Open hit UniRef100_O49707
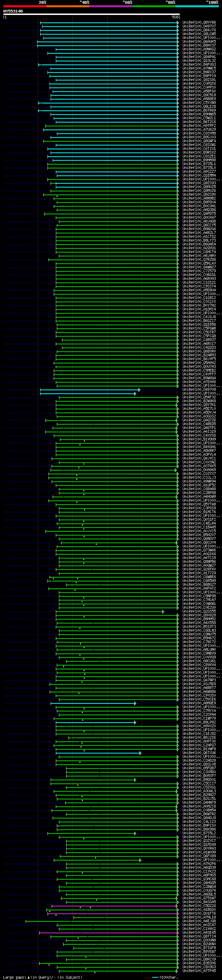Screen dimensions: 222x980 (x=199, y=26)
